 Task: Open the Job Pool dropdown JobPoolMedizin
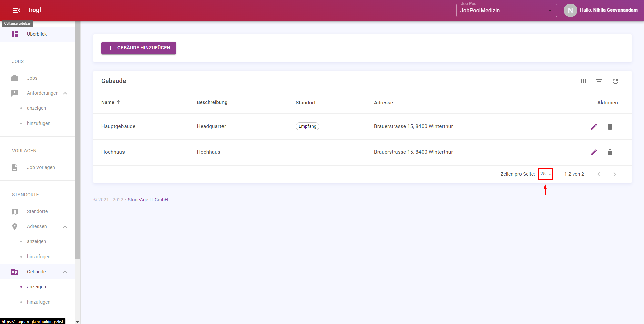[507, 10]
